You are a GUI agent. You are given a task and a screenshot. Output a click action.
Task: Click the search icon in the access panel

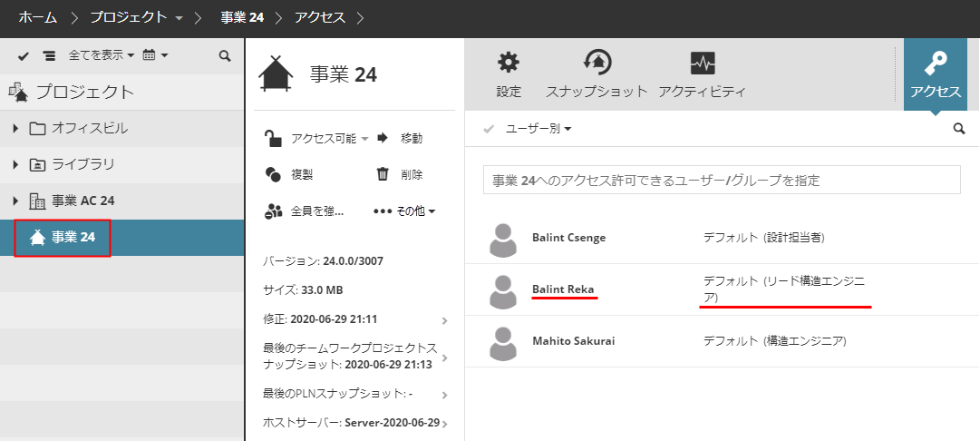coord(959,129)
